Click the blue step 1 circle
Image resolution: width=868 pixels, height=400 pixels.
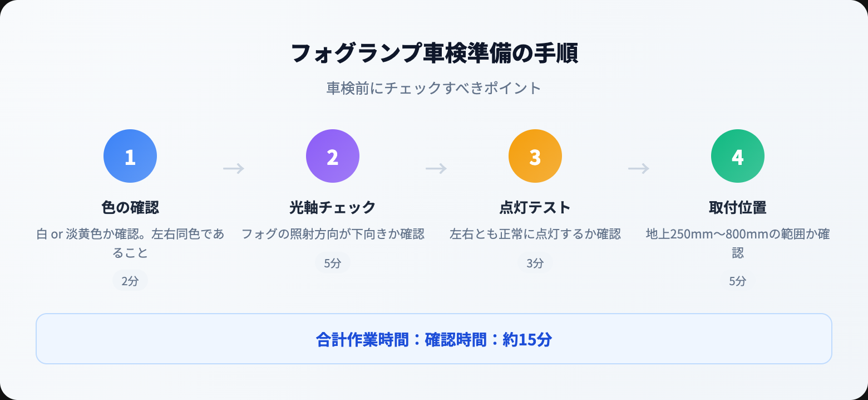[130, 156]
